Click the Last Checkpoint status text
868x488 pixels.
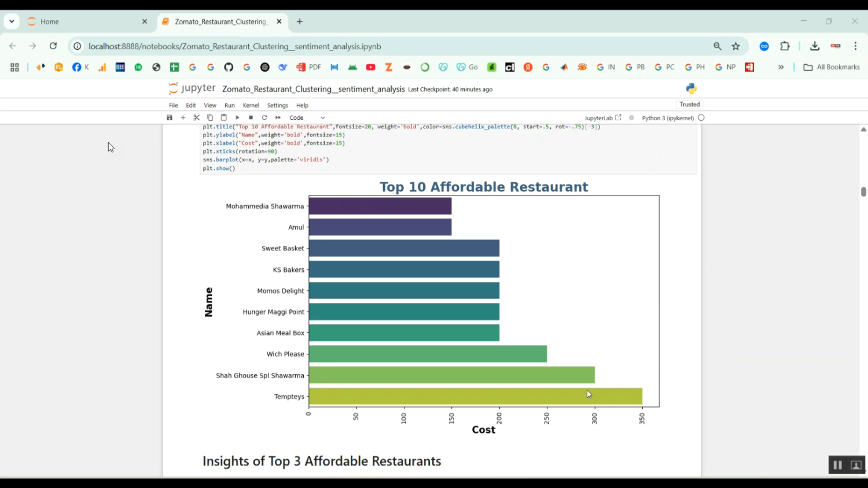(x=450, y=90)
